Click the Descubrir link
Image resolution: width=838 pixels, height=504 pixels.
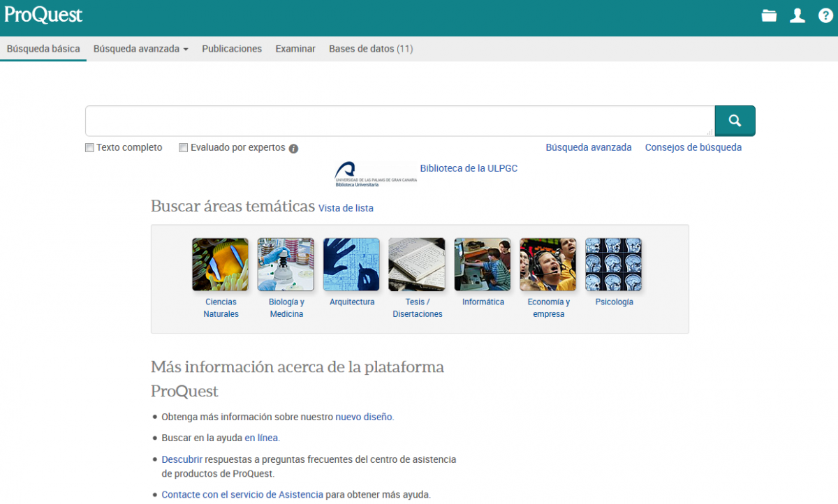tap(182, 459)
